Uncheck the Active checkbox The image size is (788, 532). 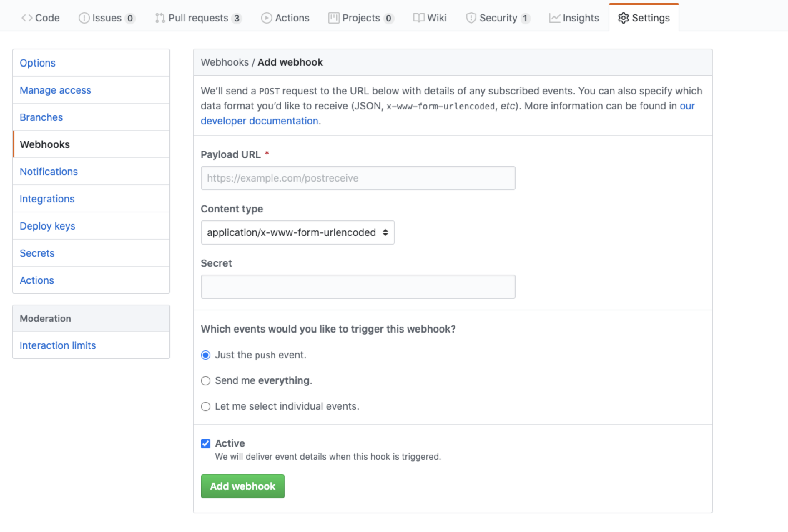[x=206, y=443]
